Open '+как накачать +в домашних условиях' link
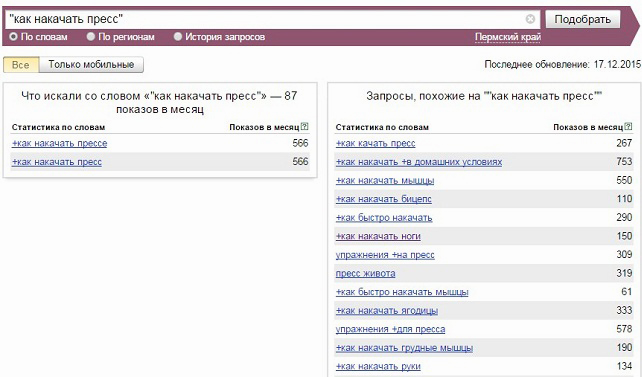Screen dimensions: 642x377 pyautogui.click(x=419, y=162)
